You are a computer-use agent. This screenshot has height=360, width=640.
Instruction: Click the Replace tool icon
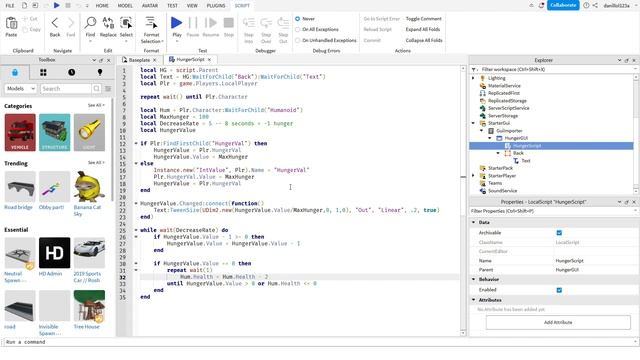click(x=108, y=23)
